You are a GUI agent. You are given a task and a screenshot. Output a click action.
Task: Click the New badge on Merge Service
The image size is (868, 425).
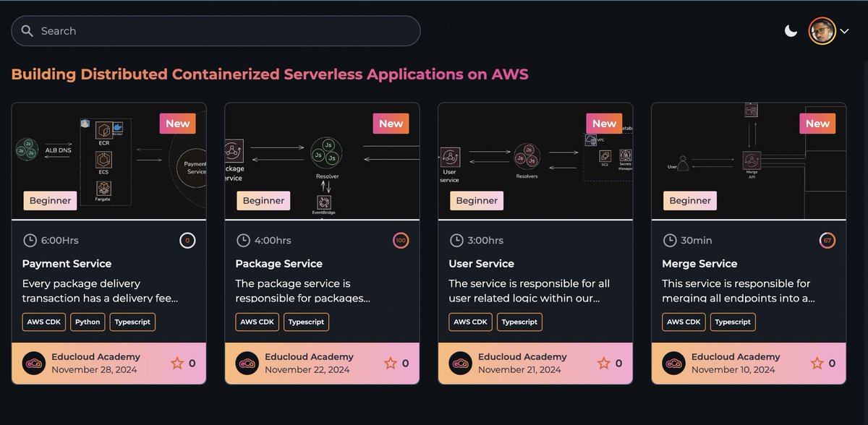tap(817, 124)
